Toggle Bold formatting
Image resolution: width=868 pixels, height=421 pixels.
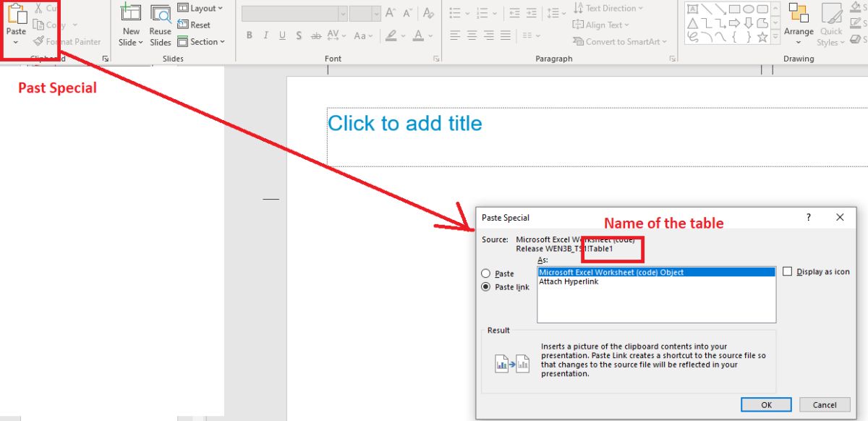(x=250, y=35)
